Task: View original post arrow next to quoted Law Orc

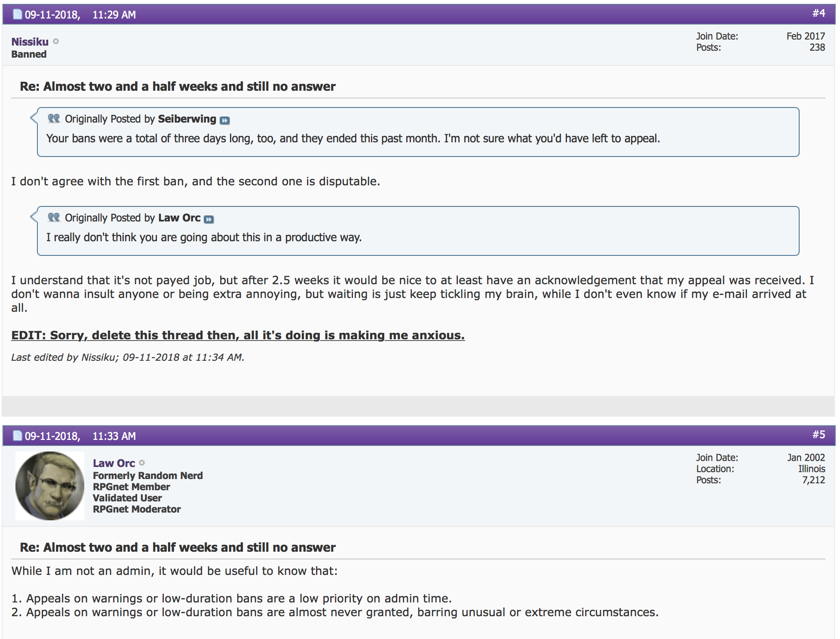Action: click(x=209, y=219)
